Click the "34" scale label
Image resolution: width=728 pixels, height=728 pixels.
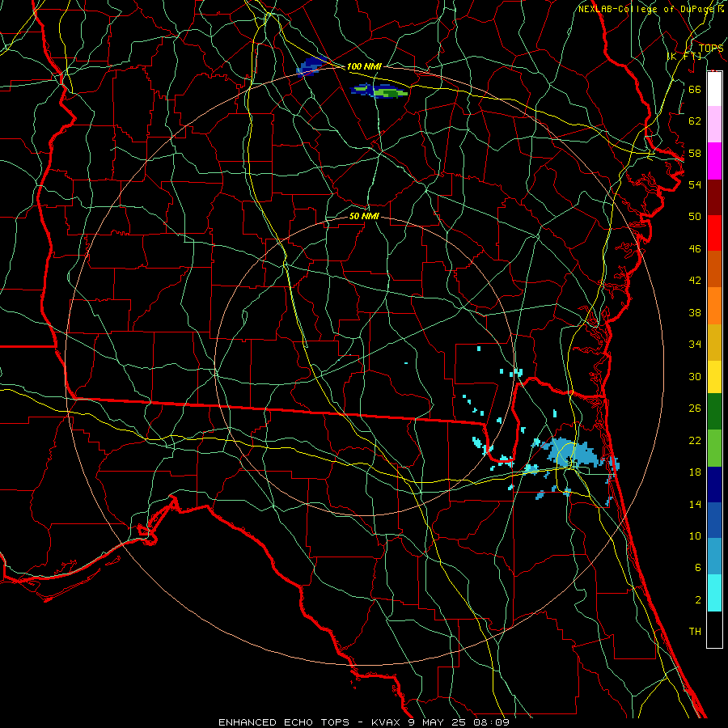(x=695, y=344)
